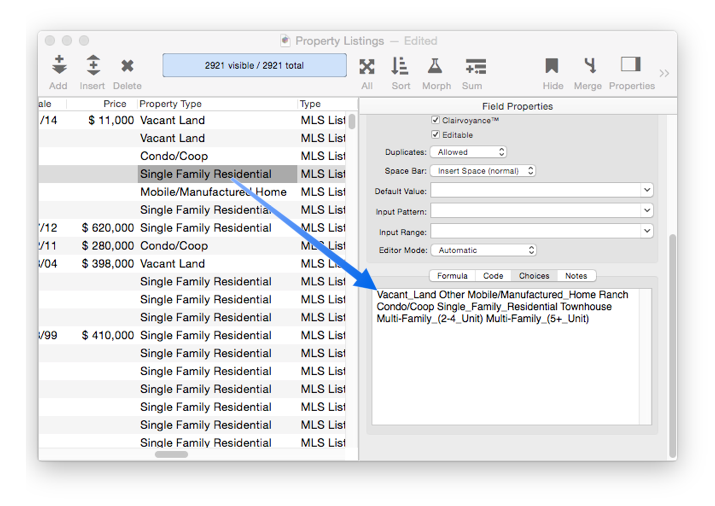Open the Space Bar dropdown
The image size is (715, 506).
pos(483,171)
